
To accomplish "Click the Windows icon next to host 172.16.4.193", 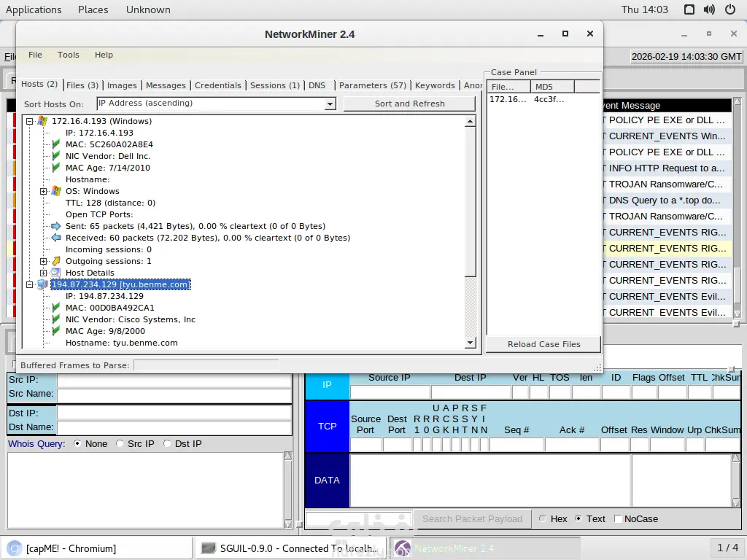I will point(42,121).
